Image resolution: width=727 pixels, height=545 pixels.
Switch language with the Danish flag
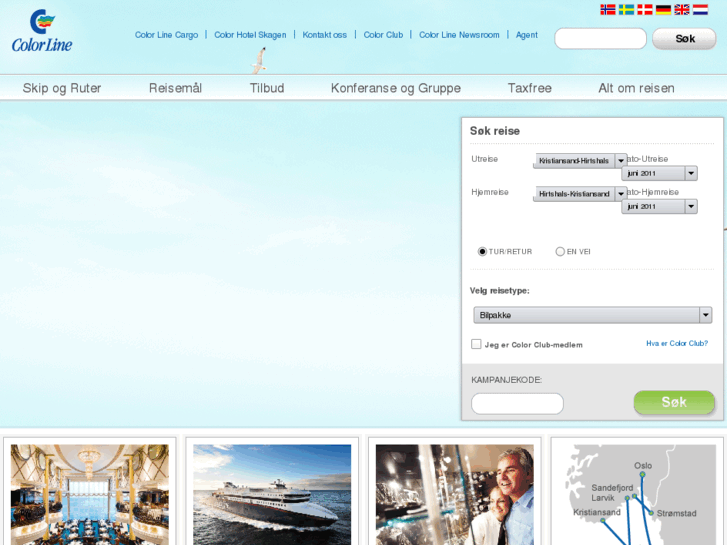[x=645, y=10]
